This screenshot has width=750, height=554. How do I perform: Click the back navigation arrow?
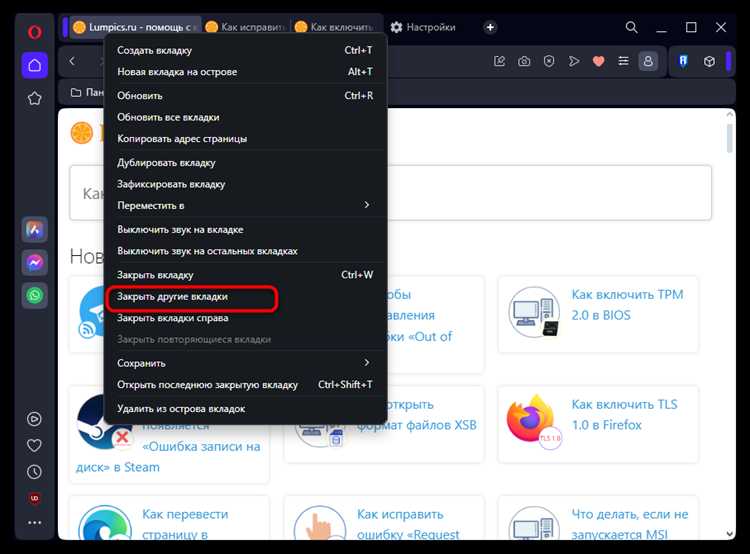coord(73,61)
